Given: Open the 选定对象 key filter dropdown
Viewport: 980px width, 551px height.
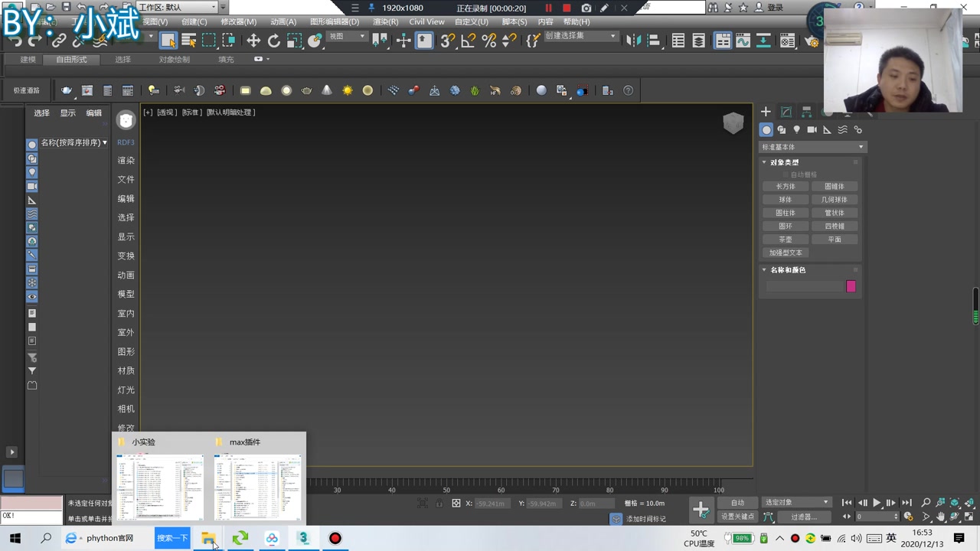Looking at the screenshot, I should (x=796, y=502).
